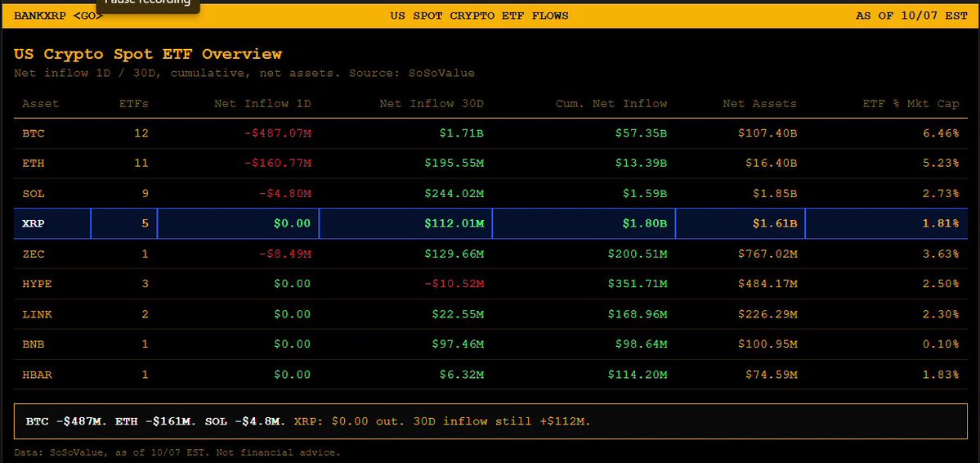Click the SoSoValue data disclaimer footer
Image resolution: width=980 pixels, height=463 pixels.
pos(177,452)
